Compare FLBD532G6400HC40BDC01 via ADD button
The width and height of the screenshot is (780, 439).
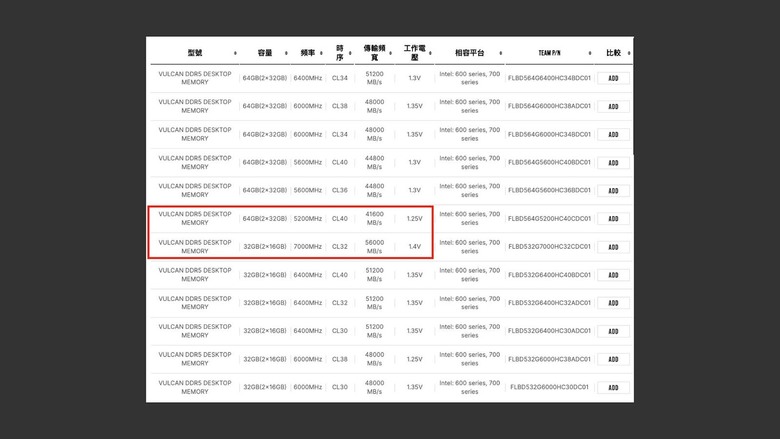click(613, 275)
